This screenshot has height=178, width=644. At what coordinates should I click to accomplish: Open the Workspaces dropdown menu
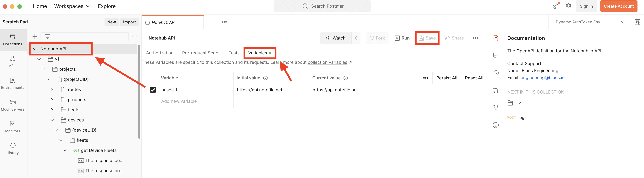click(72, 6)
